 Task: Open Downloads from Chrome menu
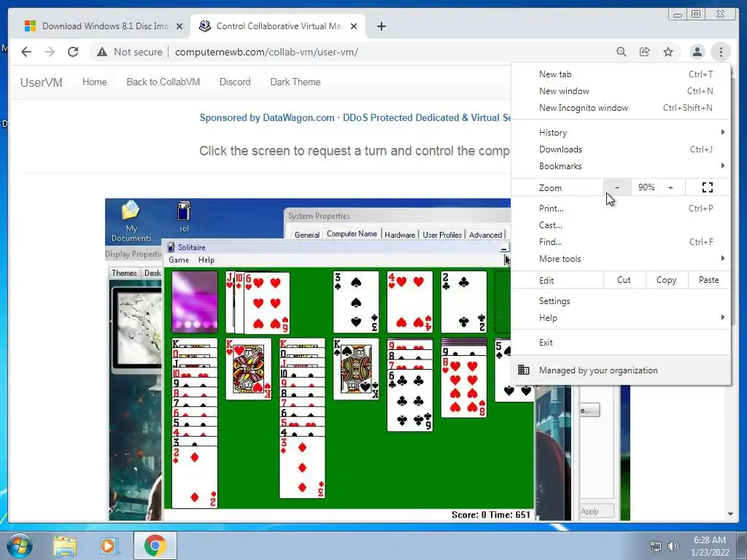[621, 149]
